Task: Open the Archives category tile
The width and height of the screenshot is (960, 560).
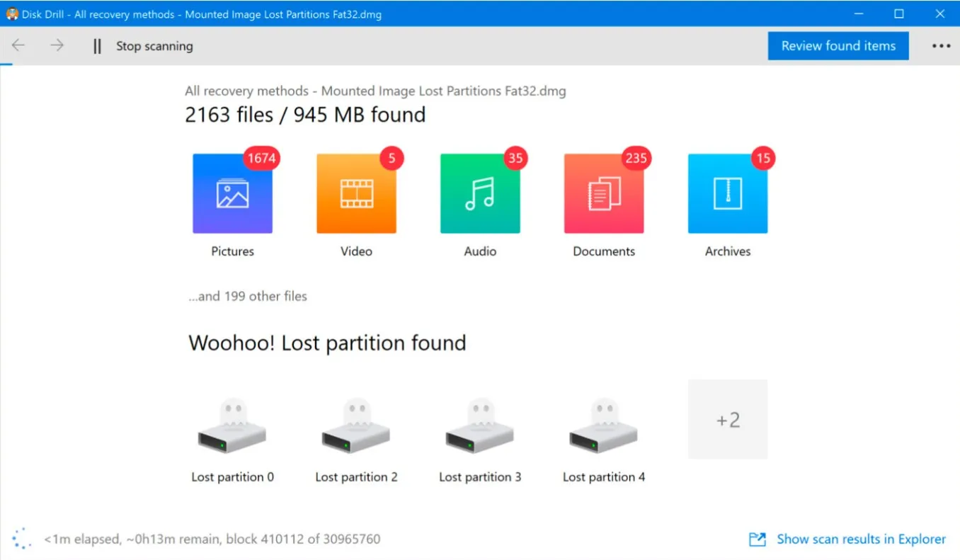Action: (728, 194)
